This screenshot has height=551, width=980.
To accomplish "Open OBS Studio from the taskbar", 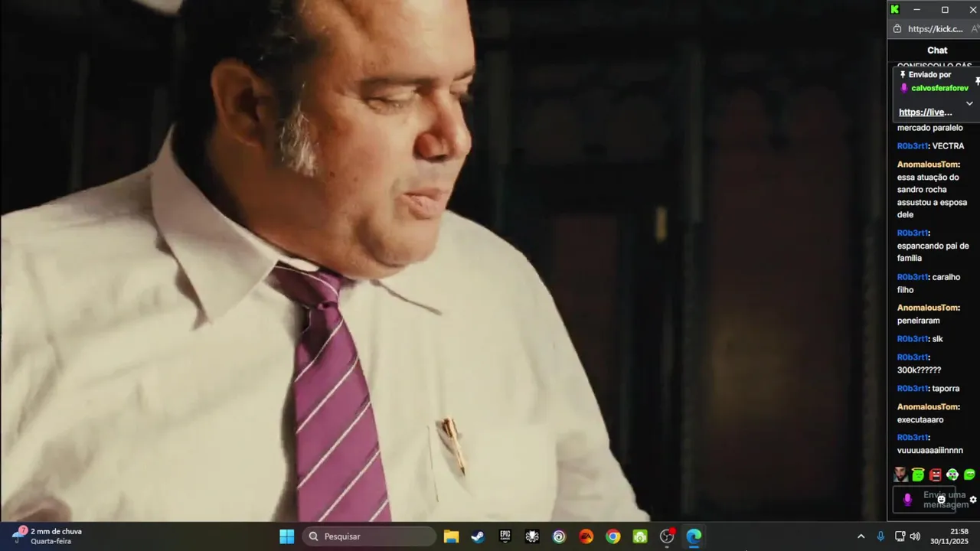I will (667, 536).
